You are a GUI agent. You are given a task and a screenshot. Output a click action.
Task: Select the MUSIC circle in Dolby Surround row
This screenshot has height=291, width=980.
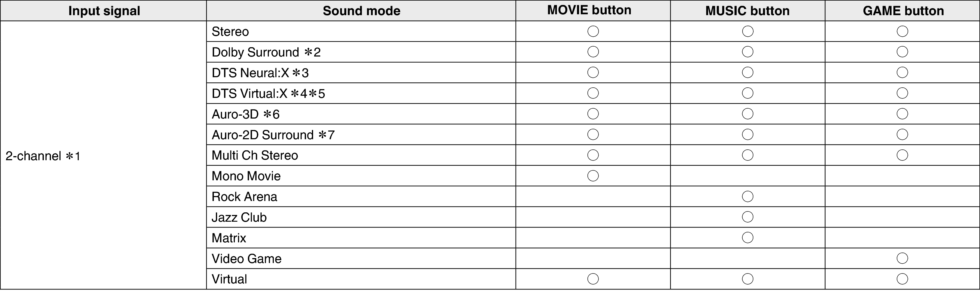(748, 52)
